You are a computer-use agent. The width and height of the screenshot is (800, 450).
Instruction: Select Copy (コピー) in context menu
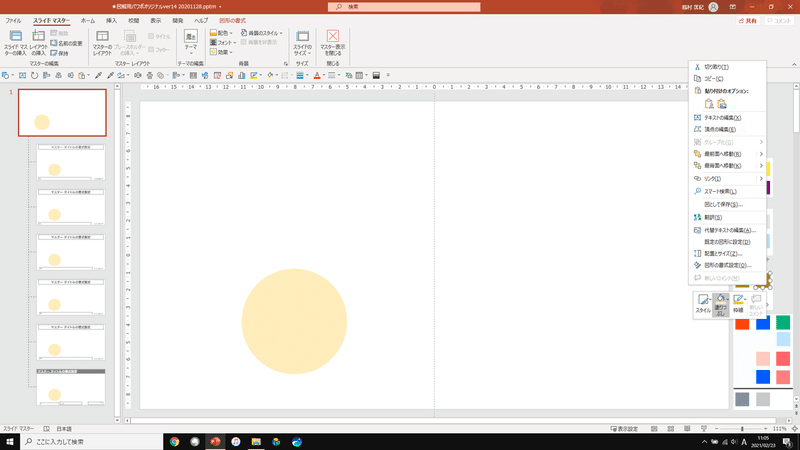(727, 79)
